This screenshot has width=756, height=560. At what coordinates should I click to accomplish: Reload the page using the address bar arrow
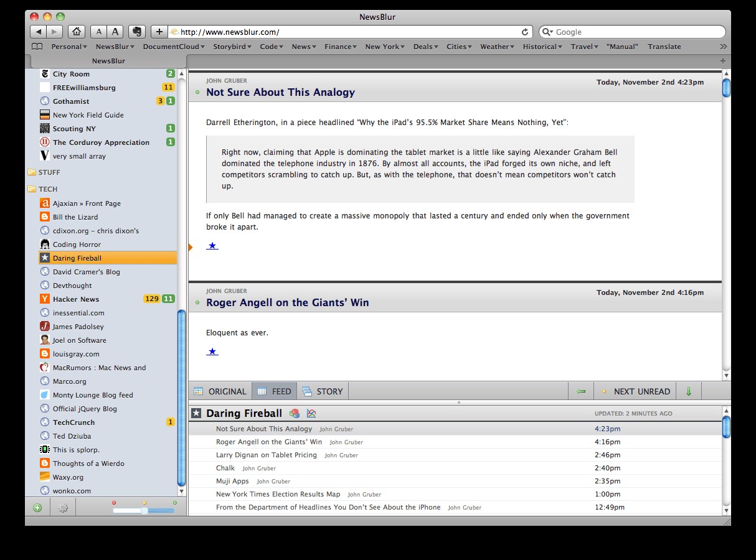pos(525,32)
